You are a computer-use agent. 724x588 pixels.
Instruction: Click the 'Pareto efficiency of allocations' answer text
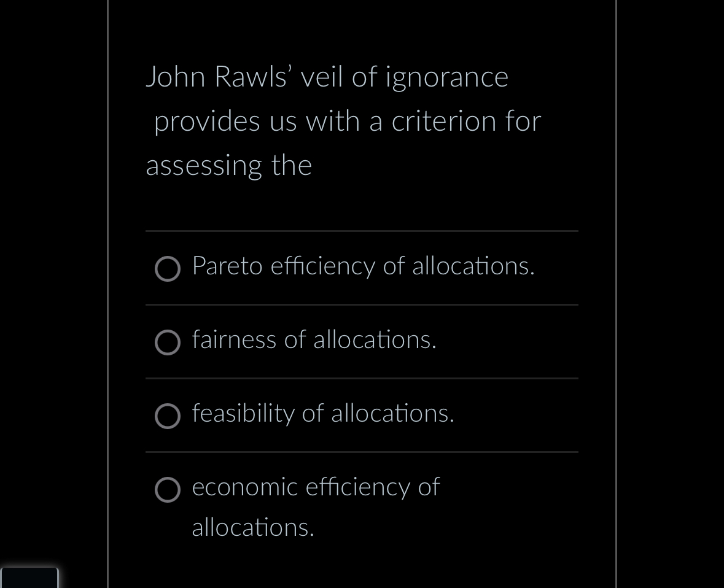pos(363,267)
